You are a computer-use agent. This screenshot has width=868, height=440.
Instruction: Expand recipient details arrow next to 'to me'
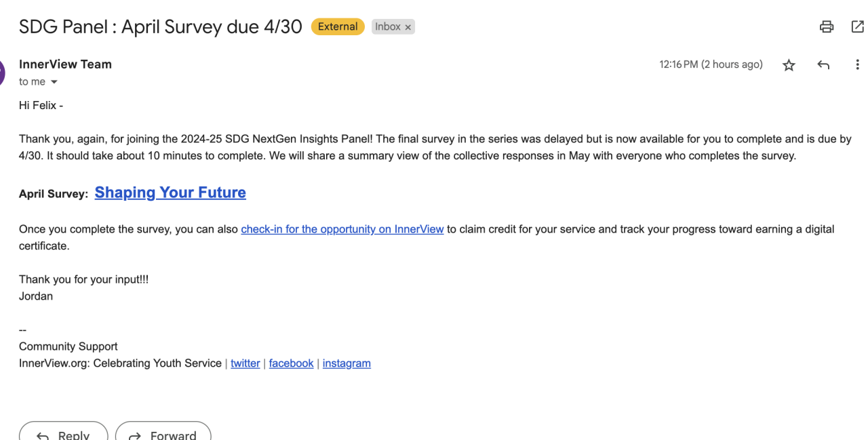click(x=54, y=82)
